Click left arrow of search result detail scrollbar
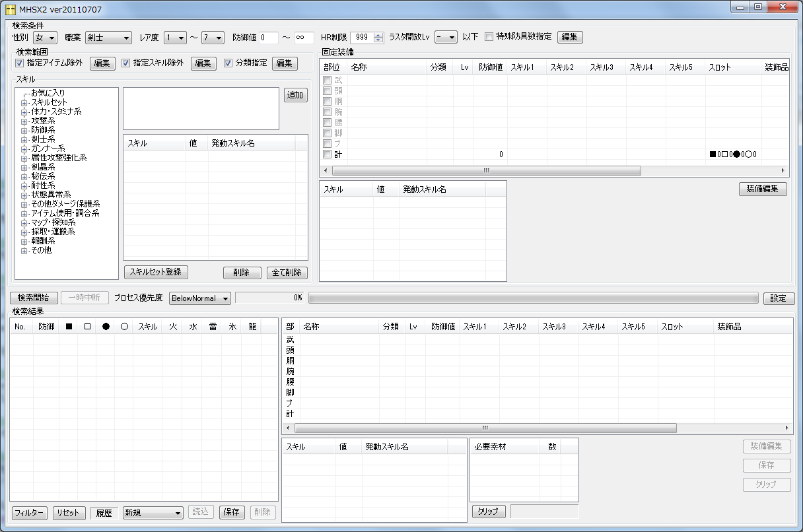The image size is (803, 532). pos(289,428)
